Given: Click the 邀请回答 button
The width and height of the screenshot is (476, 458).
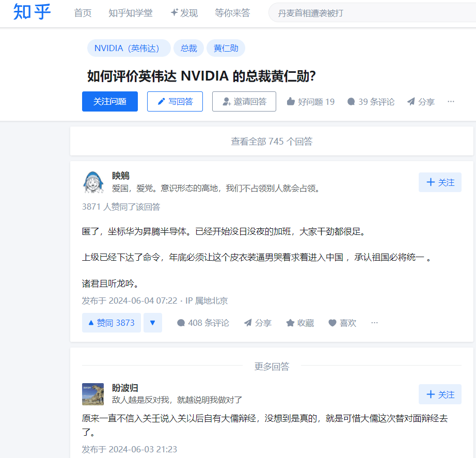Looking at the screenshot, I should click(244, 101).
